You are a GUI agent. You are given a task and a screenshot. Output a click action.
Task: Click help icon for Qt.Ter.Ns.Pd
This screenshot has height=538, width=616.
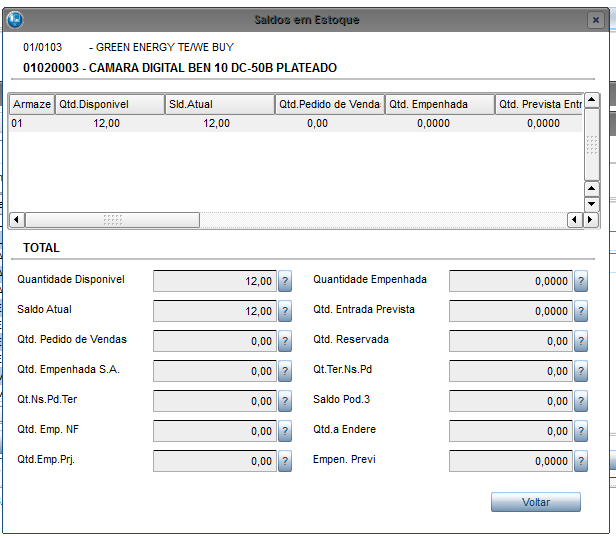(x=581, y=371)
